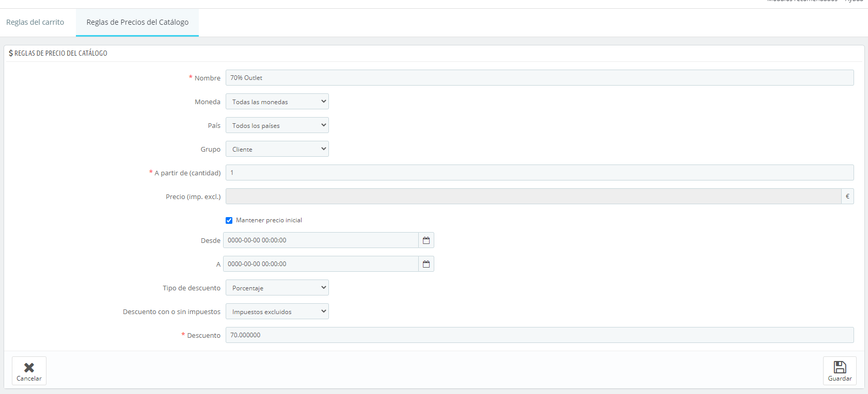The height and width of the screenshot is (394, 868).
Task: Toggle the Mantener precio inicial checkbox
Action: 229,220
